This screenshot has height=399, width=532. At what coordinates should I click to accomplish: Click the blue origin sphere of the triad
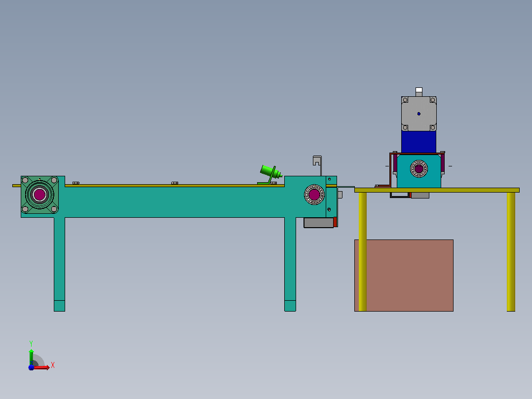click(31, 367)
